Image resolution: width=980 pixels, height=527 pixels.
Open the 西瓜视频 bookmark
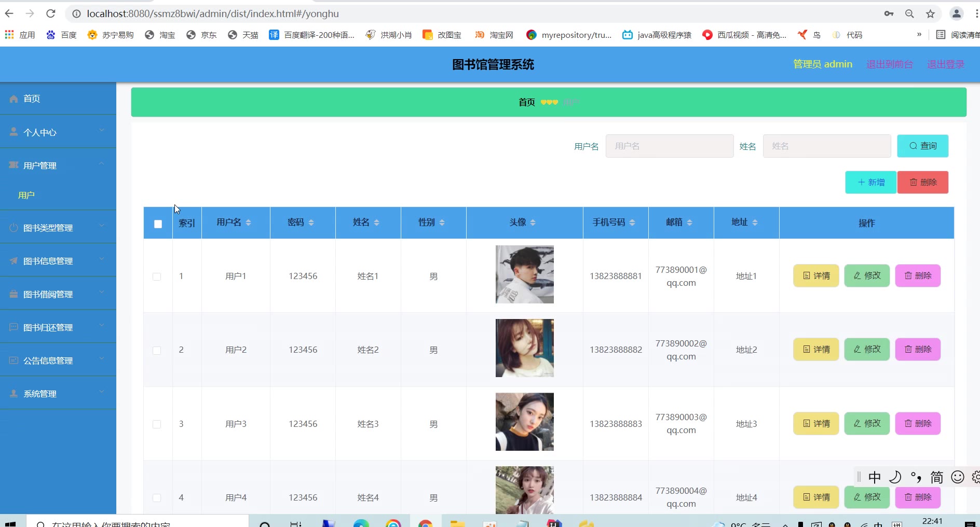point(744,35)
